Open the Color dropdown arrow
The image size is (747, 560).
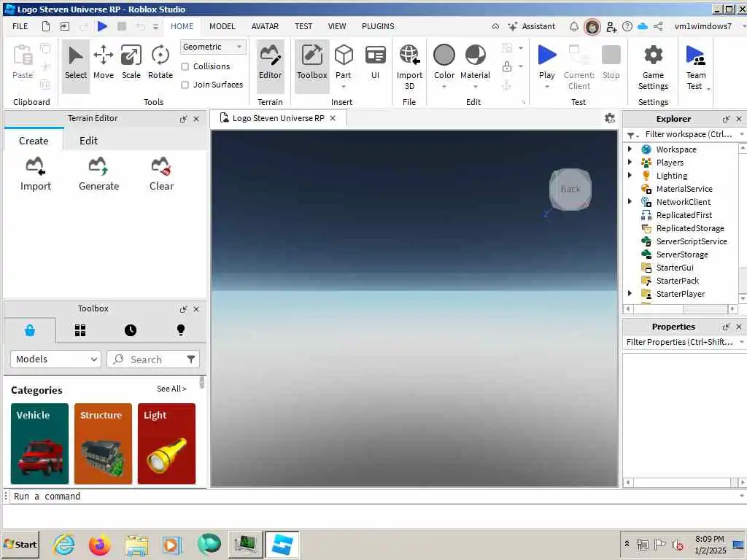click(444, 87)
